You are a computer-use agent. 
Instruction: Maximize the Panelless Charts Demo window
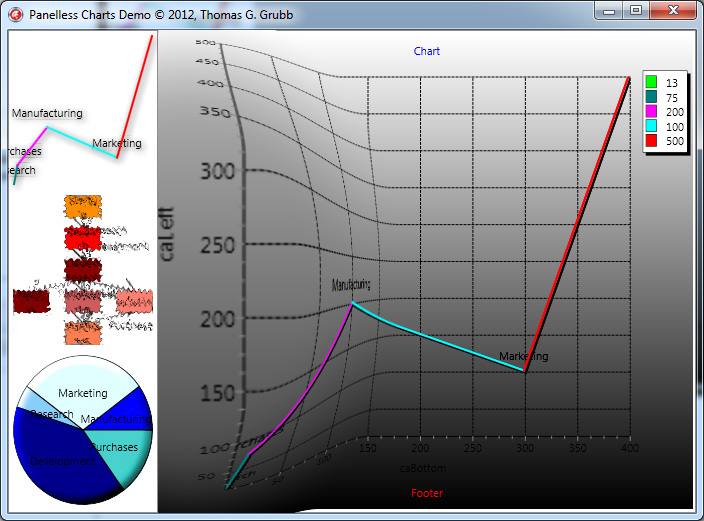pos(636,10)
